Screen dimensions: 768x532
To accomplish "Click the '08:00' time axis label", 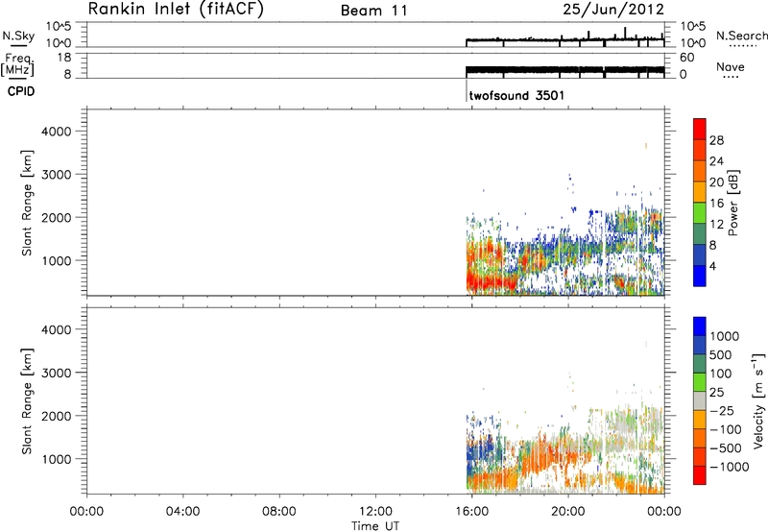I will pos(279,512).
